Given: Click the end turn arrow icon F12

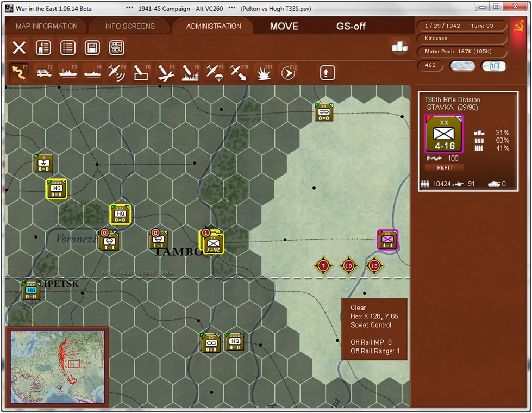Looking at the screenshot, I should pos(288,72).
